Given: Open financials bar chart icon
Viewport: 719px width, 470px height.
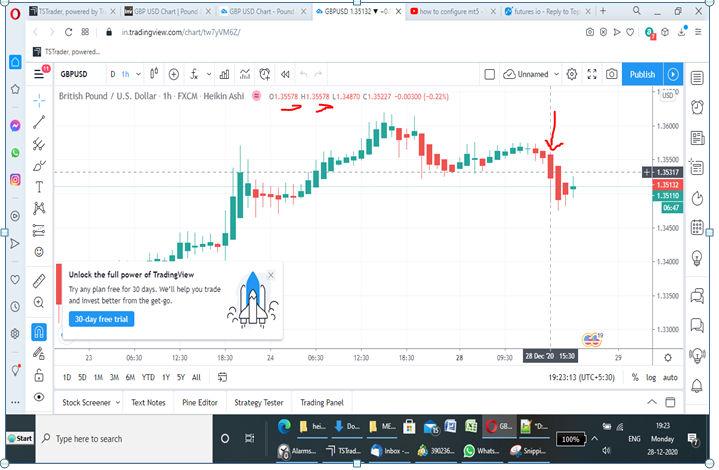Looking at the screenshot, I should tap(224, 74).
